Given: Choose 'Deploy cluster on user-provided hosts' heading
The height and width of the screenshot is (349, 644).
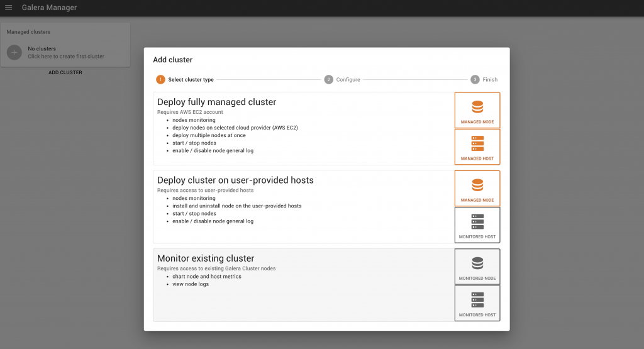Looking at the screenshot, I should point(235,180).
